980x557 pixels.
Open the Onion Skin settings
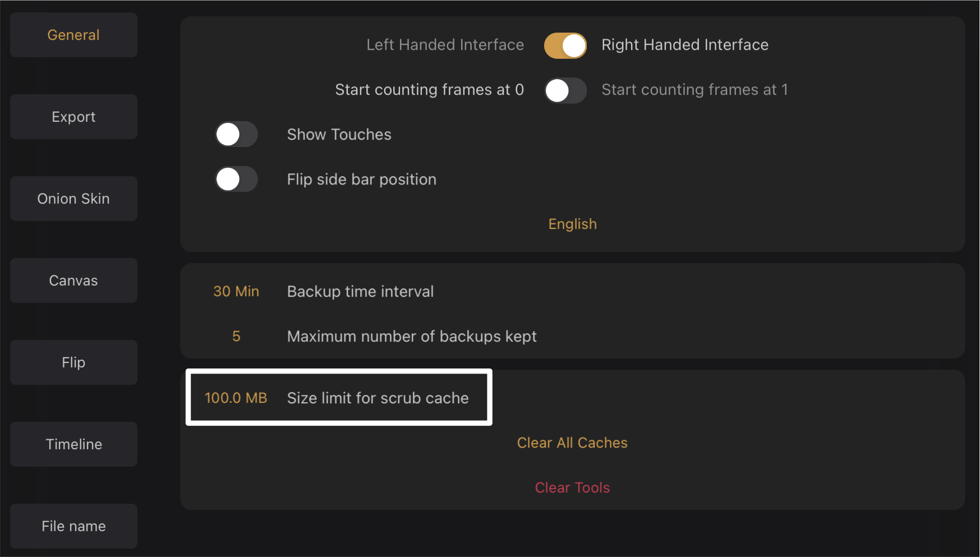(x=73, y=199)
